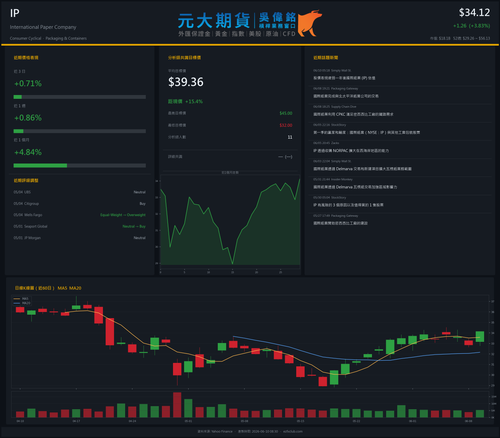Image resolution: width=500 pixels, height=438 pixels.
Task: Click the +0.71% performance value
Action: tap(28, 83)
